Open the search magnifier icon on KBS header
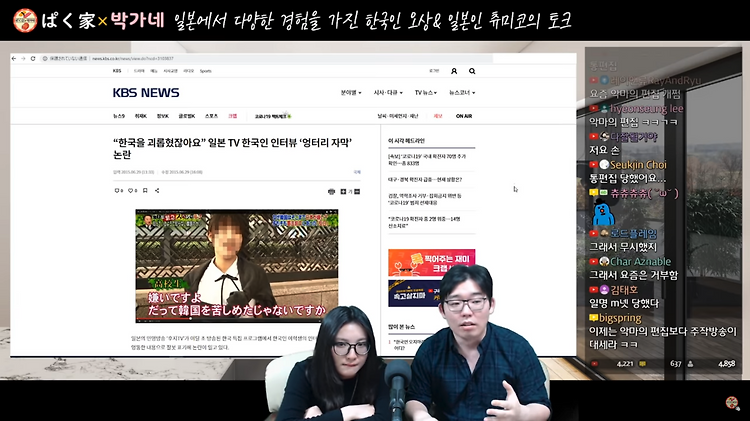 click(472, 71)
